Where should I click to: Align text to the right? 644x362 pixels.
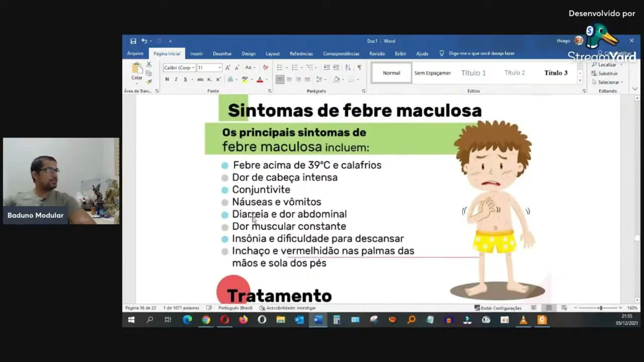coord(298,79)
